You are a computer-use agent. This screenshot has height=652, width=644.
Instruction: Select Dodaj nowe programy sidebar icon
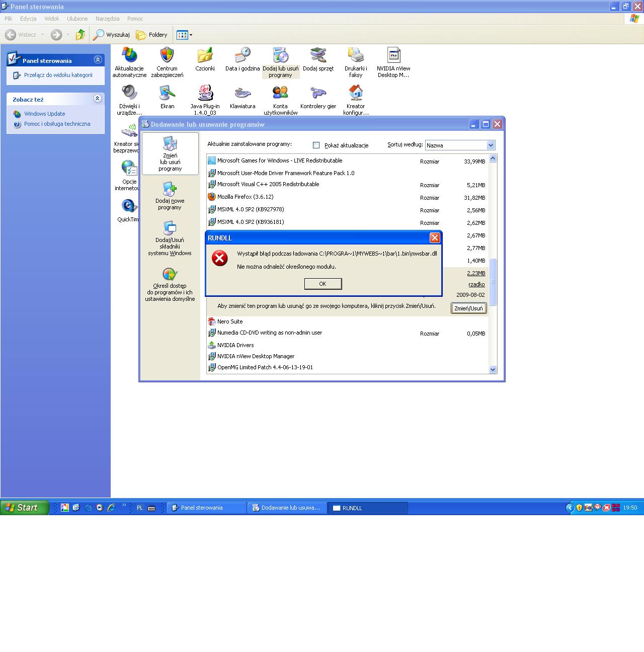point(170,196)
